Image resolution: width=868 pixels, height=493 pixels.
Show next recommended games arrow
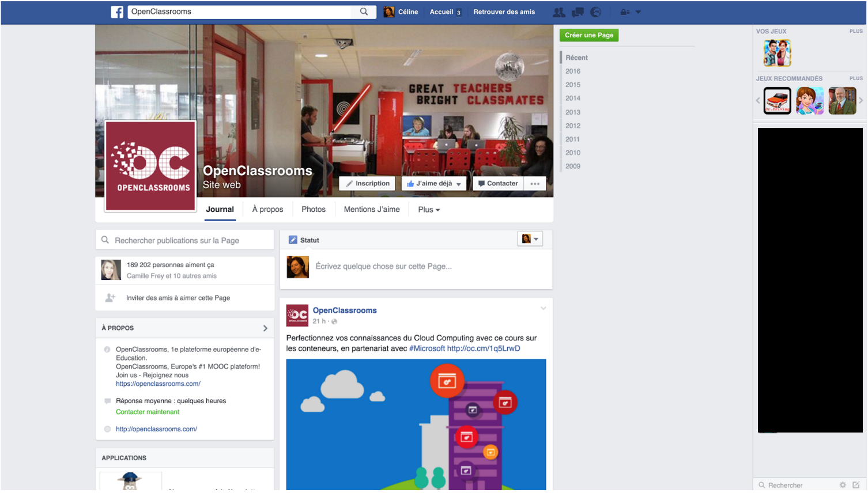[x=861, y=101]
